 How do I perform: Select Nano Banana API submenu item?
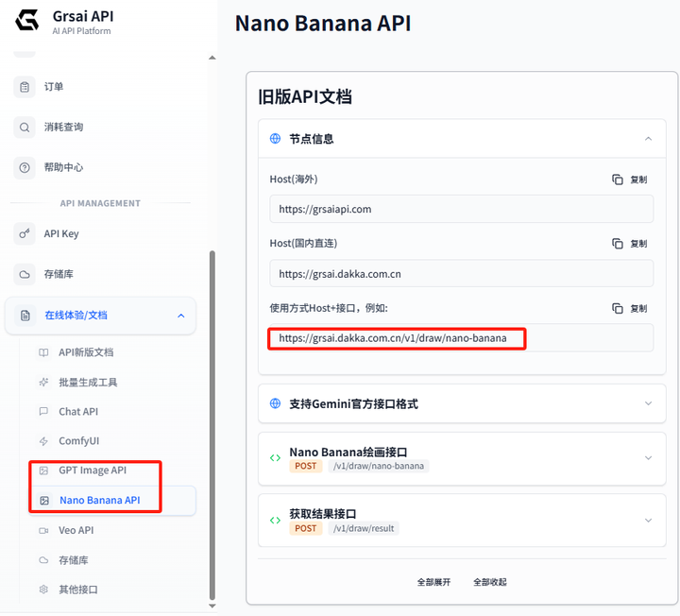[113, 501]
